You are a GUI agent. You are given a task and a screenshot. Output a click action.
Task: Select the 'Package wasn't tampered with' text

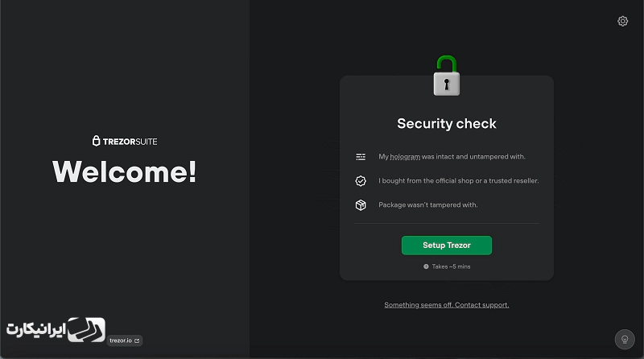pyautogui.click(x=428, y=205)
